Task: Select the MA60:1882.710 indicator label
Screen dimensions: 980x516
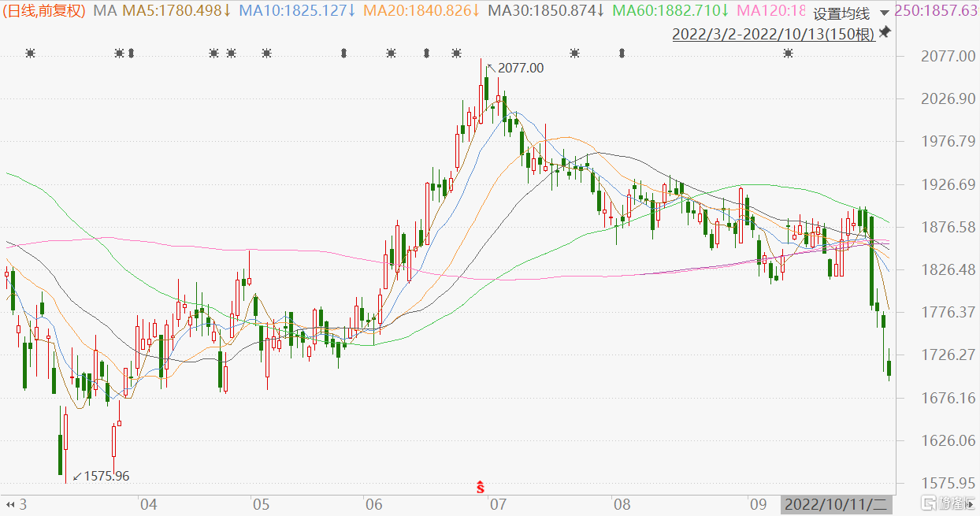Action: pyautogui.click(x=670, y=11)
